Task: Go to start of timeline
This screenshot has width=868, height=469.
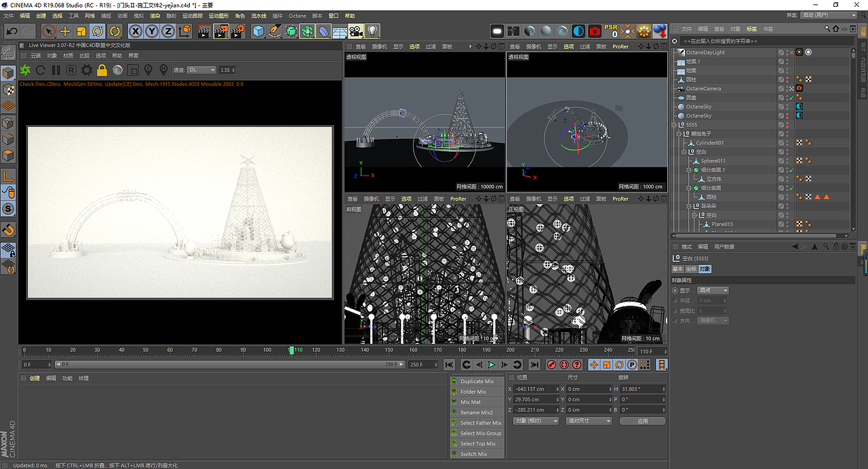Action: 449,365
